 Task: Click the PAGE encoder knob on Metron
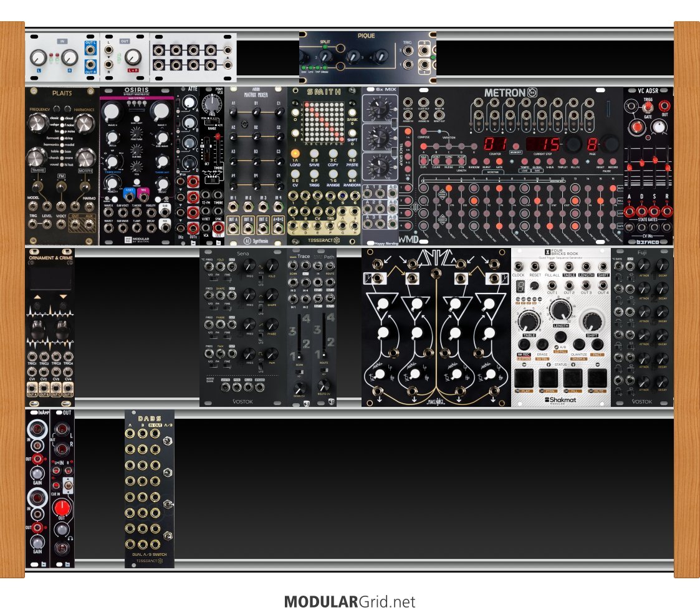pos(610,144)
